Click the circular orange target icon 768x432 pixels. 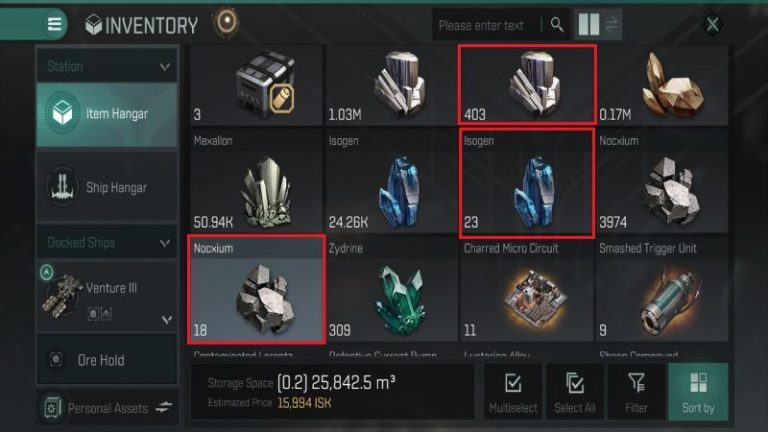(226, 22)
